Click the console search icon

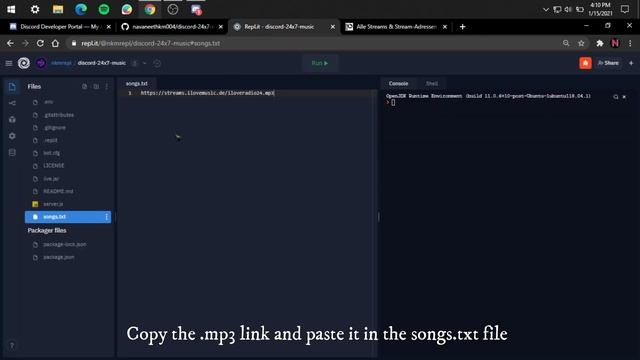[x=616, y=97]
